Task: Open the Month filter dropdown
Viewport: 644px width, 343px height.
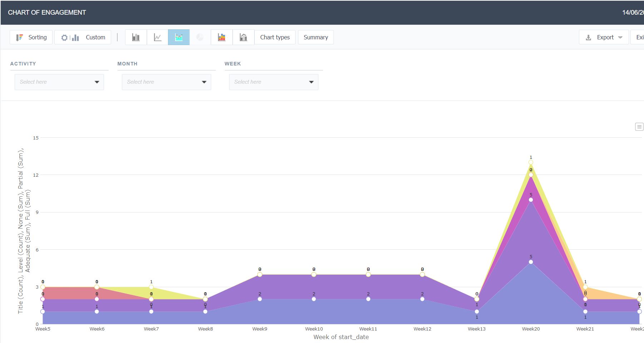Action: pyautogui.click(x=167, y=82)
